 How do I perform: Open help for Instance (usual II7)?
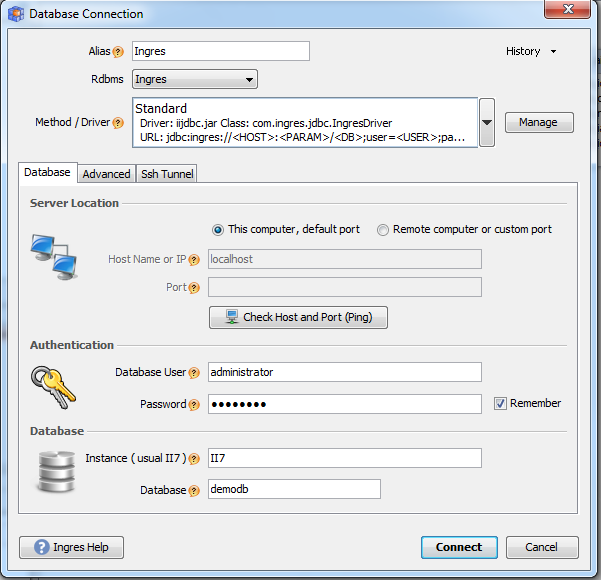194,459
